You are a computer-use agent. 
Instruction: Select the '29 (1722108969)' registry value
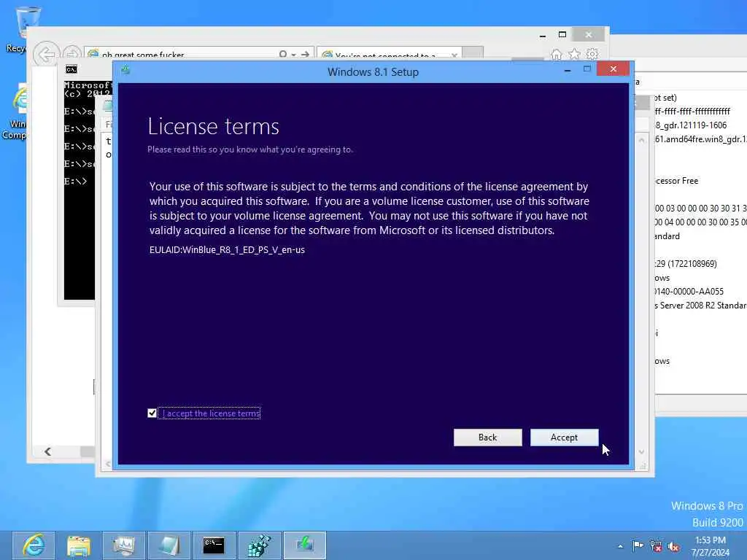coord(686,263)
